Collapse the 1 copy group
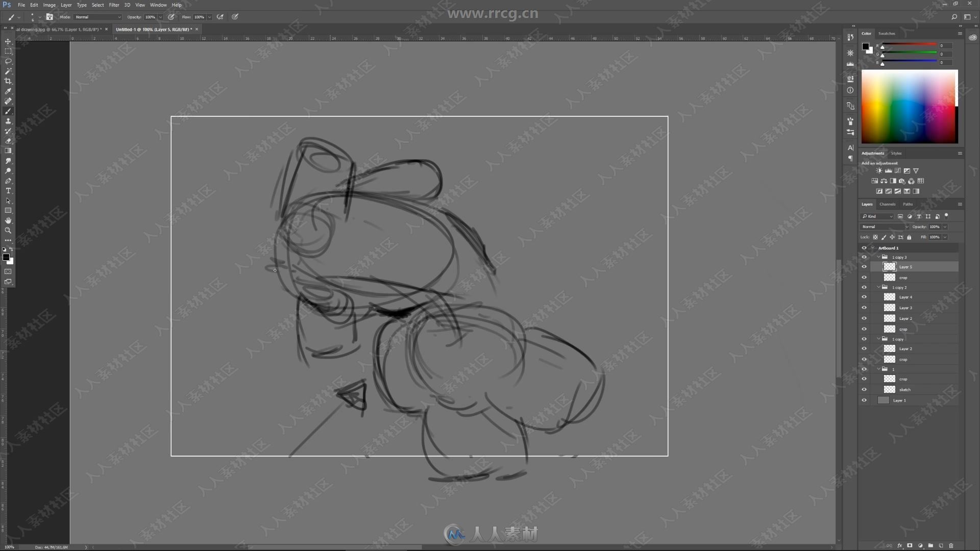Screen dimensions: 980x551 pos(879,339)
